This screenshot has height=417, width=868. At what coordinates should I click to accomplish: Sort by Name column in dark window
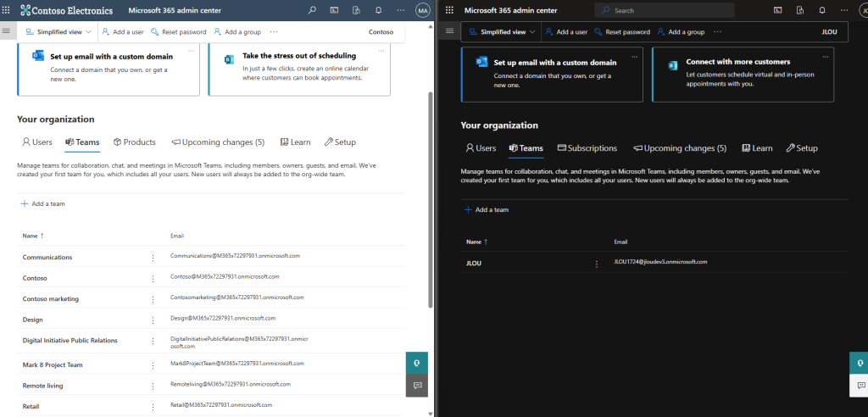point(476,242)
